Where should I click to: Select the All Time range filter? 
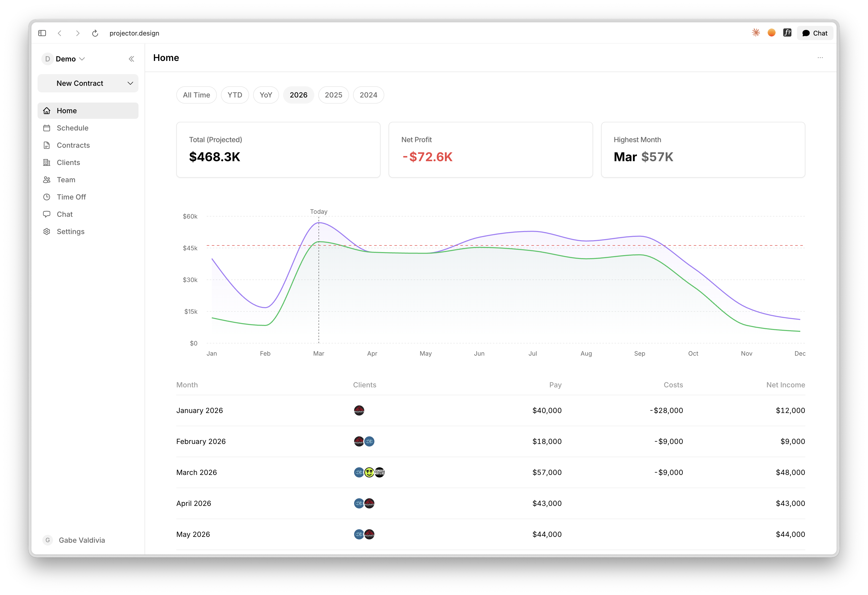(196, 95)
